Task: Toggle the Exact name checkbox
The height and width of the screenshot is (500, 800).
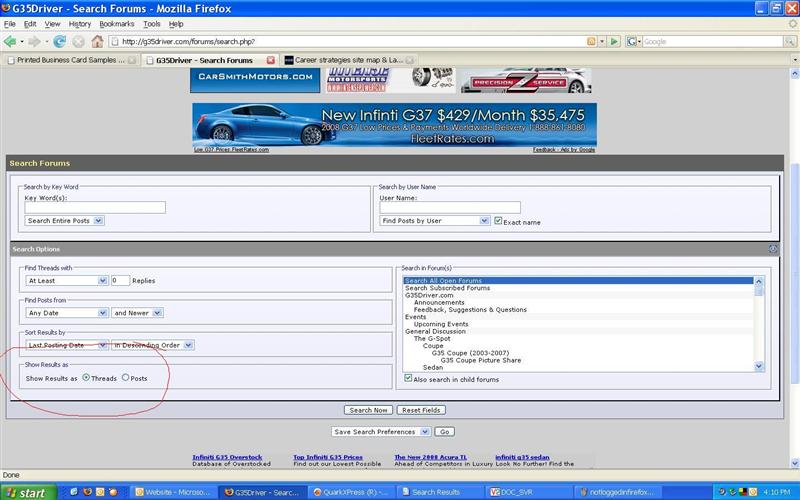Action: click(x=498, y=220)
